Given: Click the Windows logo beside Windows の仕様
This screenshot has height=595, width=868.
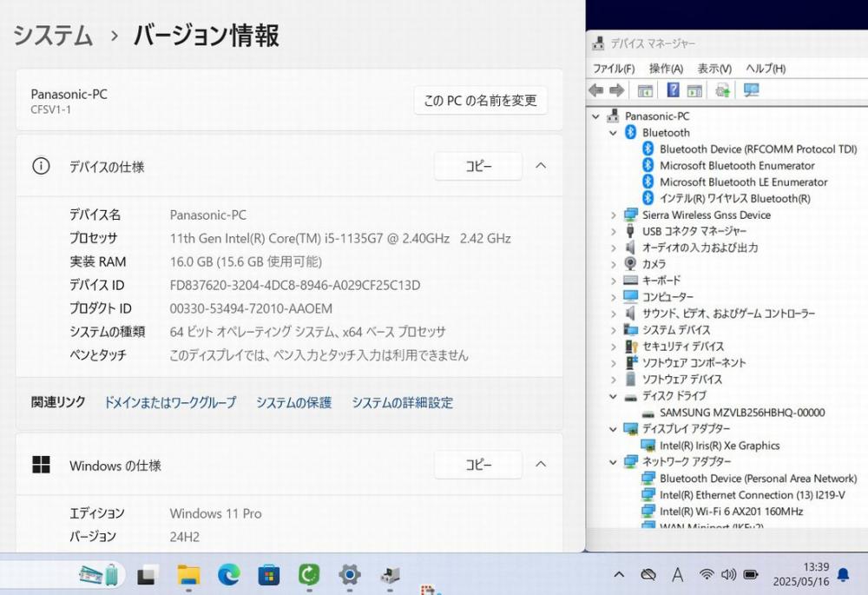Looking at the screenshot, I should pyautogui.click(x=41, y=464).
